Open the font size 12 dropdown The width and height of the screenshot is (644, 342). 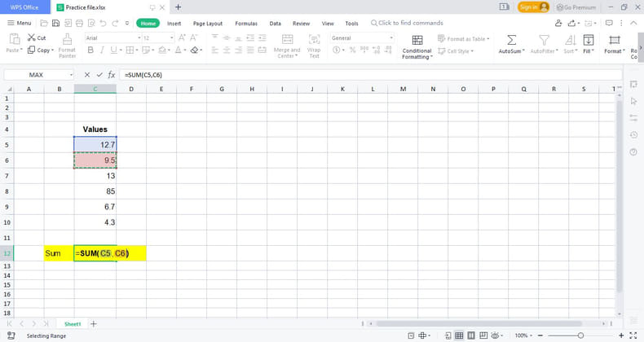click(172, 37)
